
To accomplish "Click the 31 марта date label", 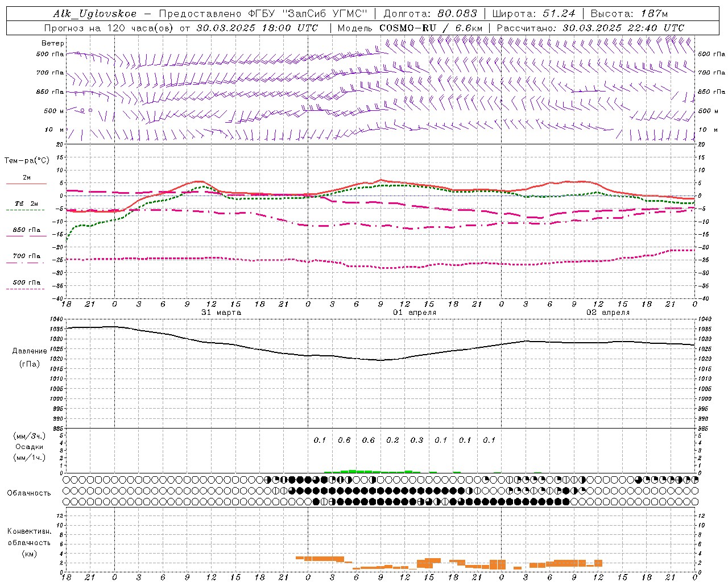I will pos(221,313).
